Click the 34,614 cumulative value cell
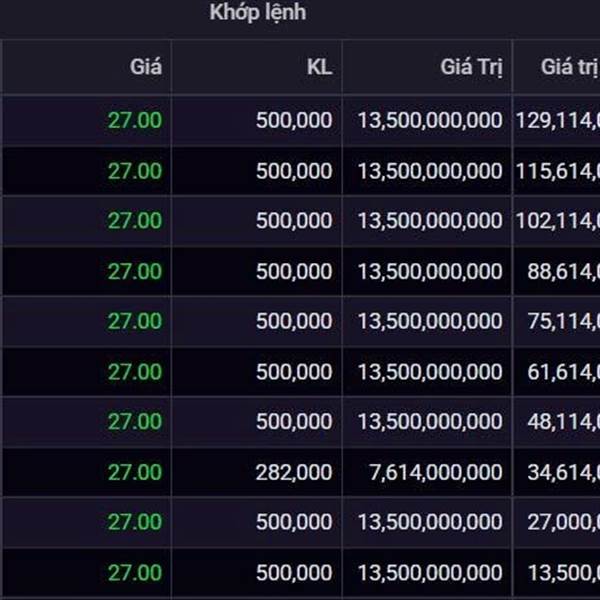 pos(563,472)
